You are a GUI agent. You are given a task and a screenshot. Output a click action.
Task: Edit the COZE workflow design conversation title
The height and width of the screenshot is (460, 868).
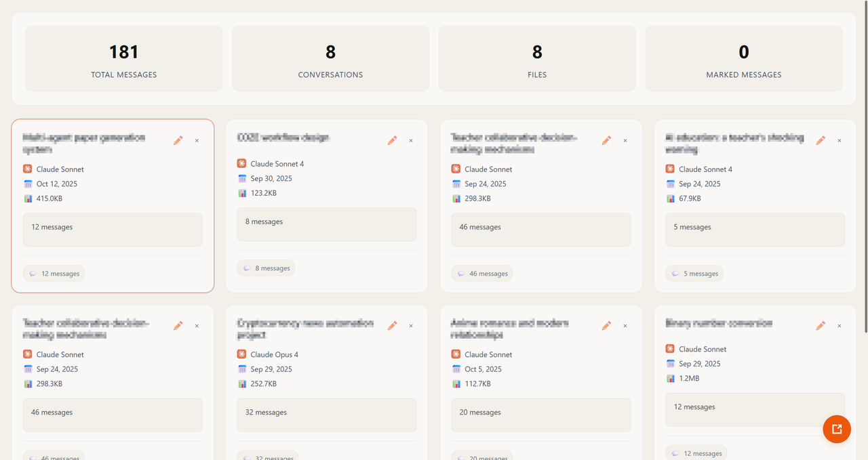[392, 140]
